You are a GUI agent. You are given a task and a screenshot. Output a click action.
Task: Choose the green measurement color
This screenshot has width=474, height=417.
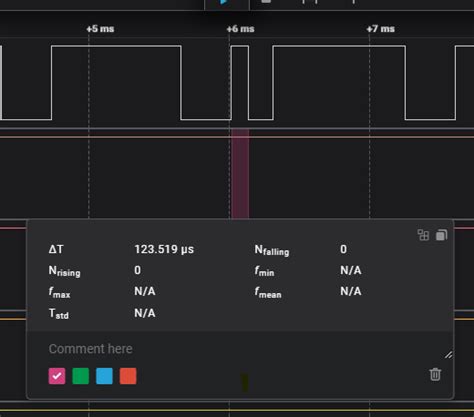click(x=81, y=376)
